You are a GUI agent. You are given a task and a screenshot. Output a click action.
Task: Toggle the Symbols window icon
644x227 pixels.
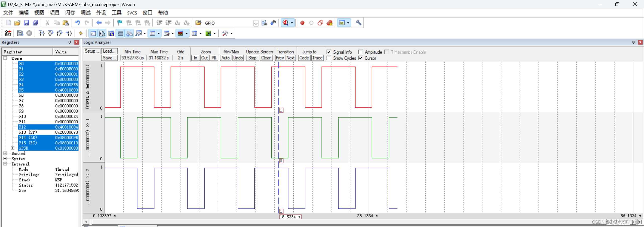point(111,33)
